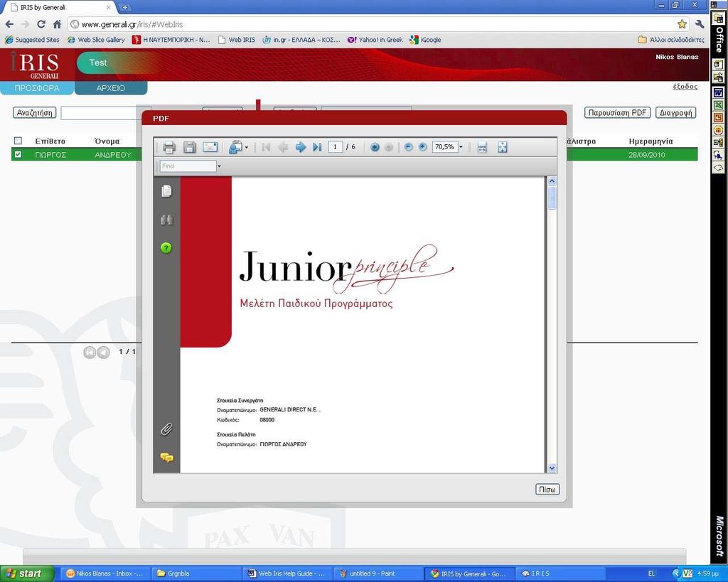This screenshot has width=728, height=582.
Task: Open the Search binoculars panel
Action: pyautogui.click(x=166, y=220)
